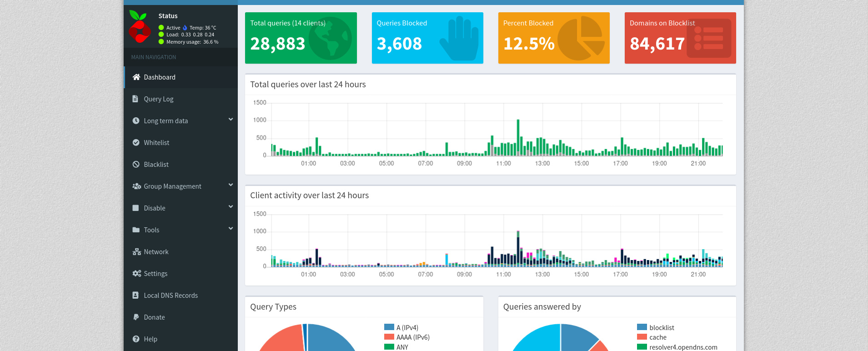
Task: Go to the Whitelist page
Action: [x=181, y=143]
